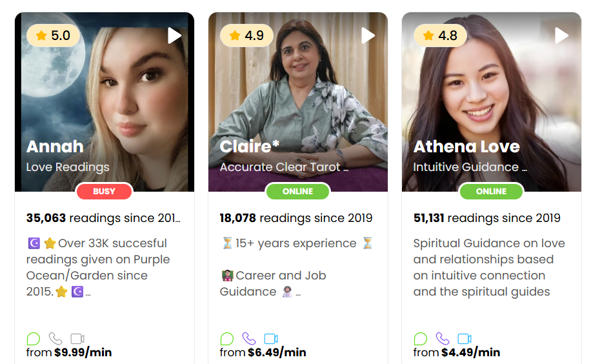Click Claire's 4.9 star rating badge
Viewport: 591px width, 364px height.
coord(246,35)
